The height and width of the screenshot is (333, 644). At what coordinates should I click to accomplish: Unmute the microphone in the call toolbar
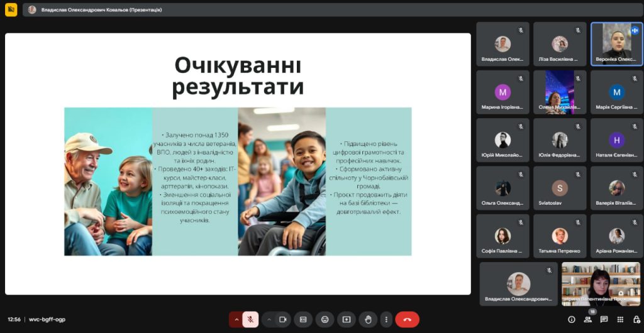click(x=250, y=319)
